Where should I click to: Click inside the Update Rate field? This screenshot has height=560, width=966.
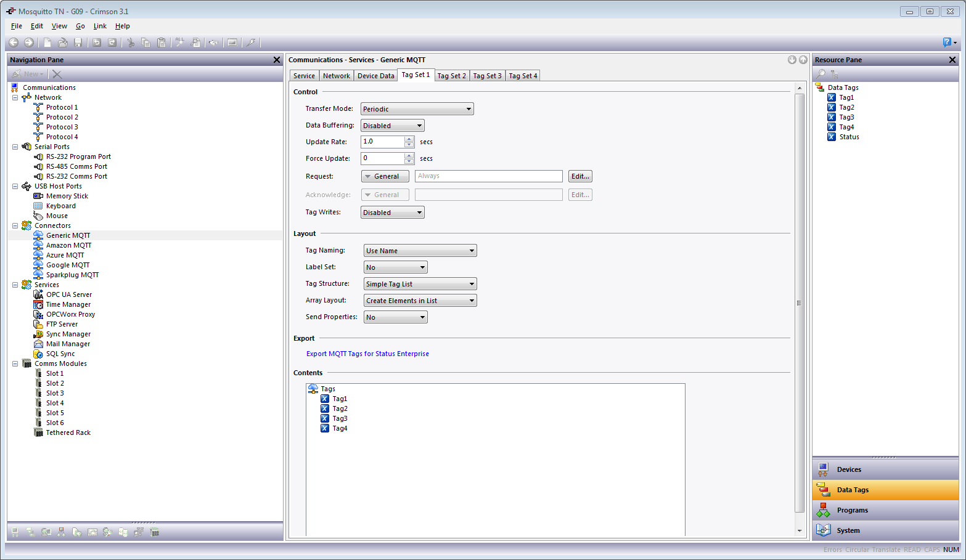click(382, 142)
